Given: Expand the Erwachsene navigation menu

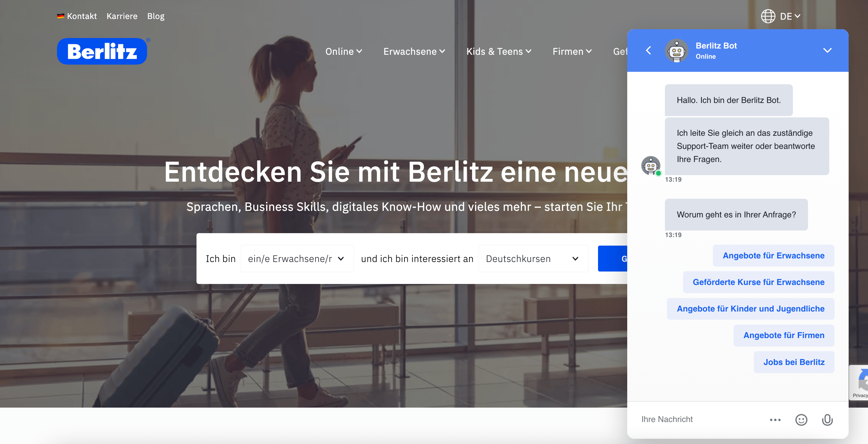Looking at the screenshot, I should coord(414,51).
